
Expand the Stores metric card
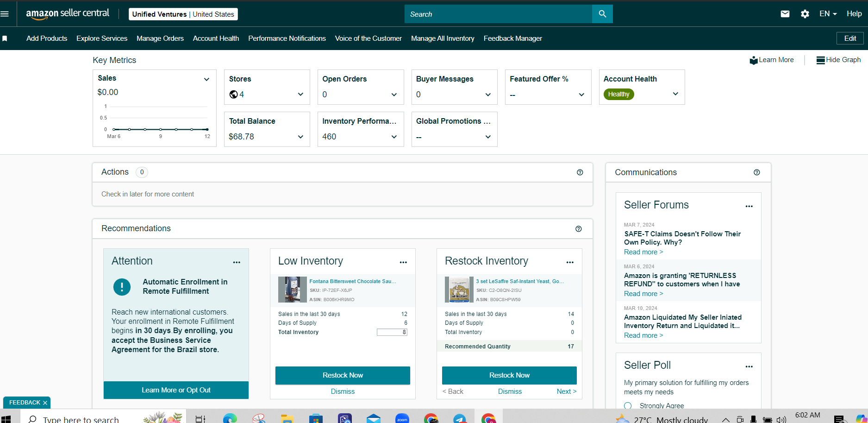click(x=300, y=95)
